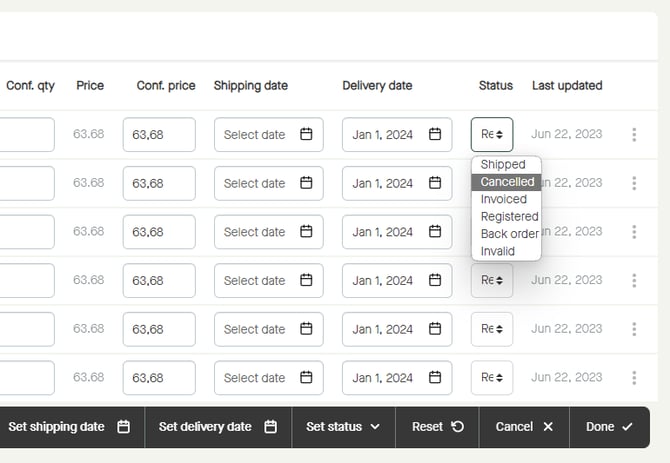
Task: Open three-dot menu for fourth row
Action: [x=634, y=281]
